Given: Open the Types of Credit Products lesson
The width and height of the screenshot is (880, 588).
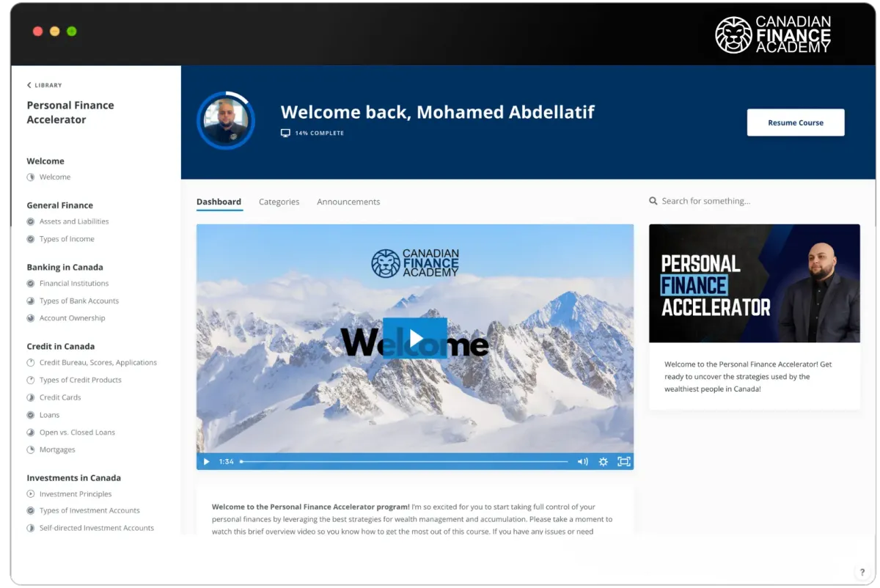Looking at the screenshot, I should (x=81, y=381).
